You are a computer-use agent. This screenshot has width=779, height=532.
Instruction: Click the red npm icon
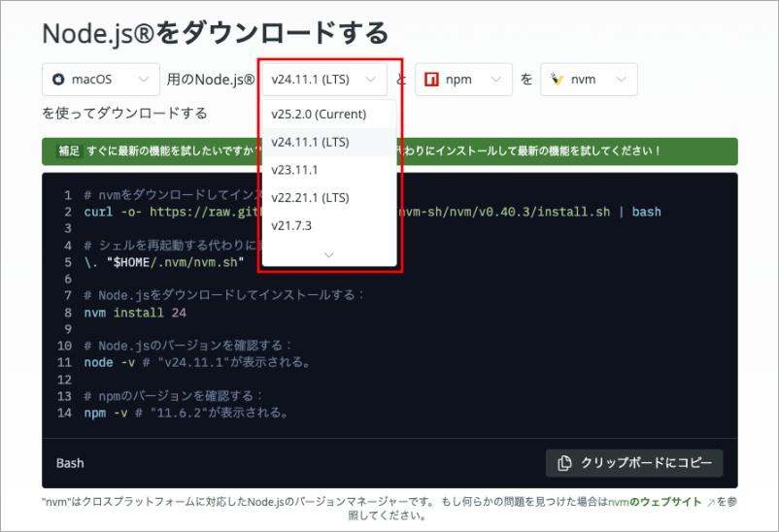click(431, 80)
